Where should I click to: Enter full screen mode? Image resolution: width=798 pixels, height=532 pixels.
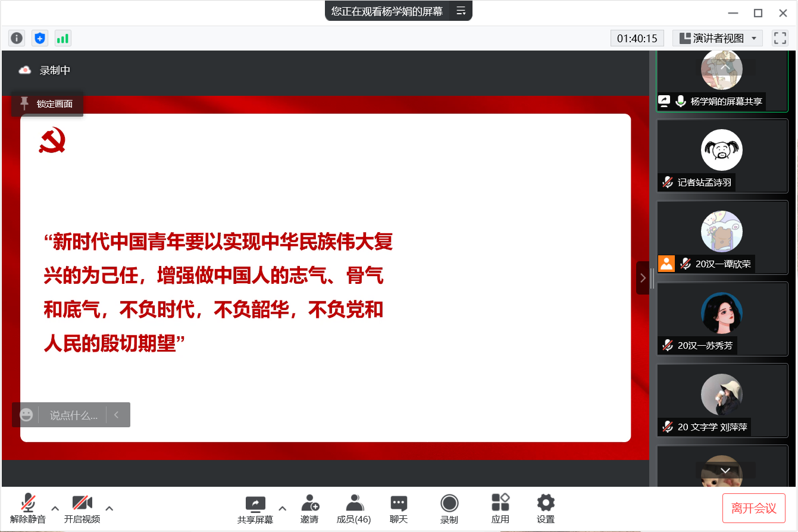[780, 38]
